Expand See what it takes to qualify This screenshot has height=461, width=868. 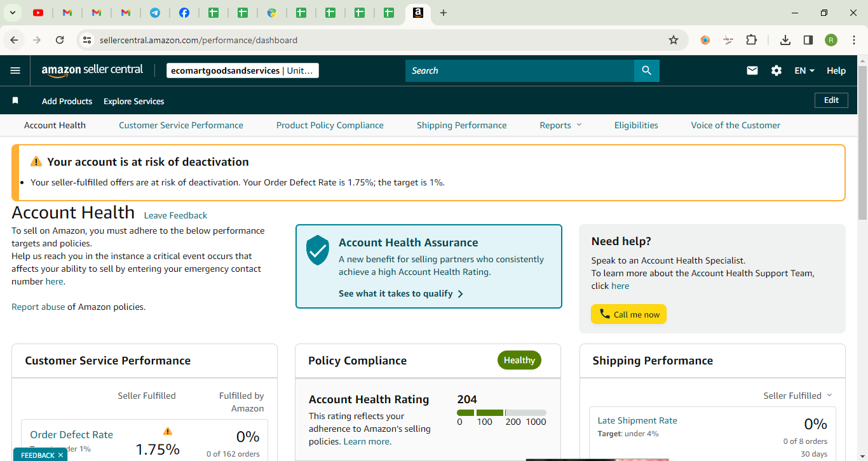point(401,293)
